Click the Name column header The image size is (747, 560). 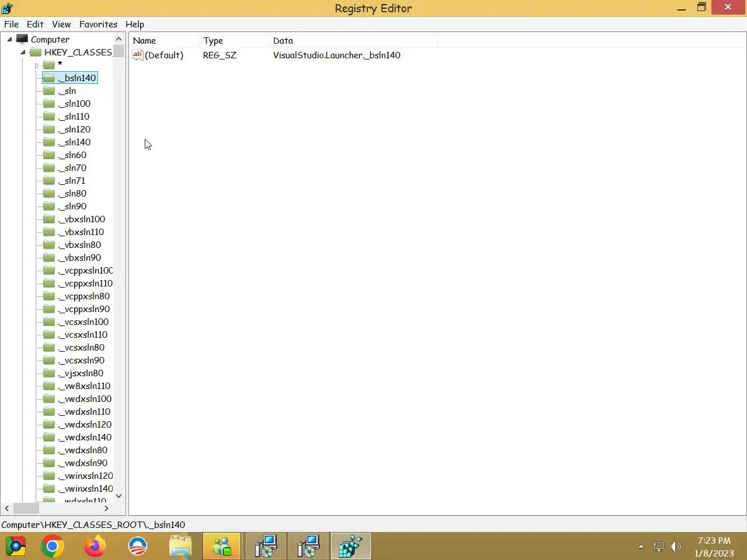[x=165, y=40]
